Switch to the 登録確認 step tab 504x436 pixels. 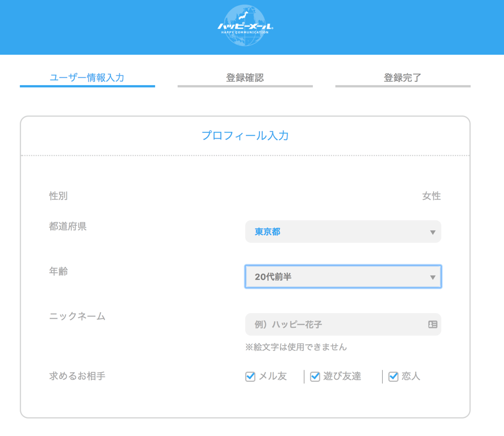(x=245, y=78)
